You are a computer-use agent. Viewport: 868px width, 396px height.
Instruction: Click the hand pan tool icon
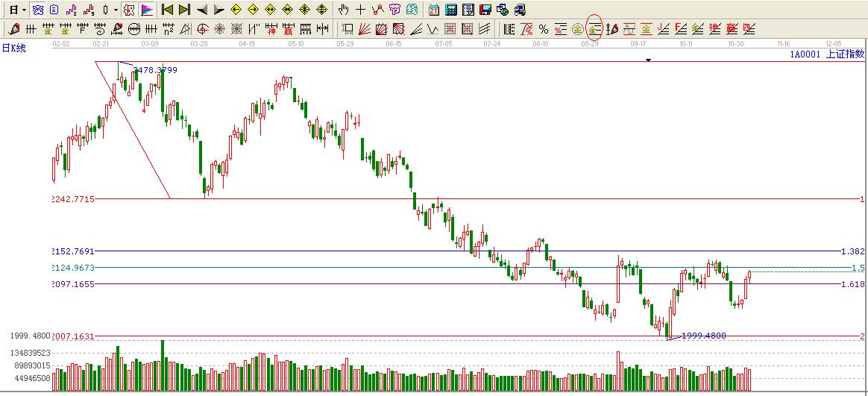[343, 10]
